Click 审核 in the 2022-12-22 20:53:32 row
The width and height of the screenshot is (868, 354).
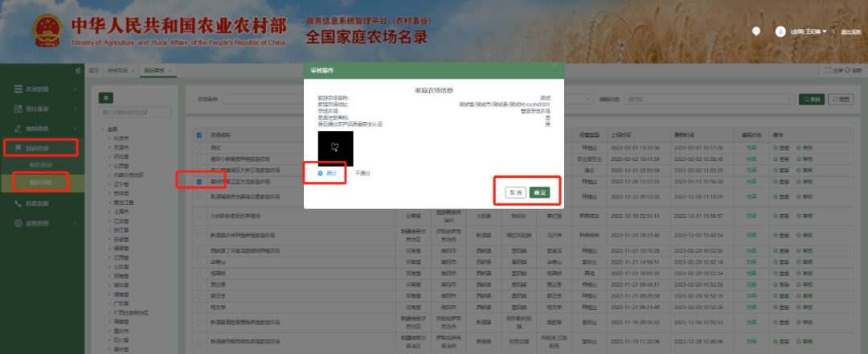coord(805,196)
